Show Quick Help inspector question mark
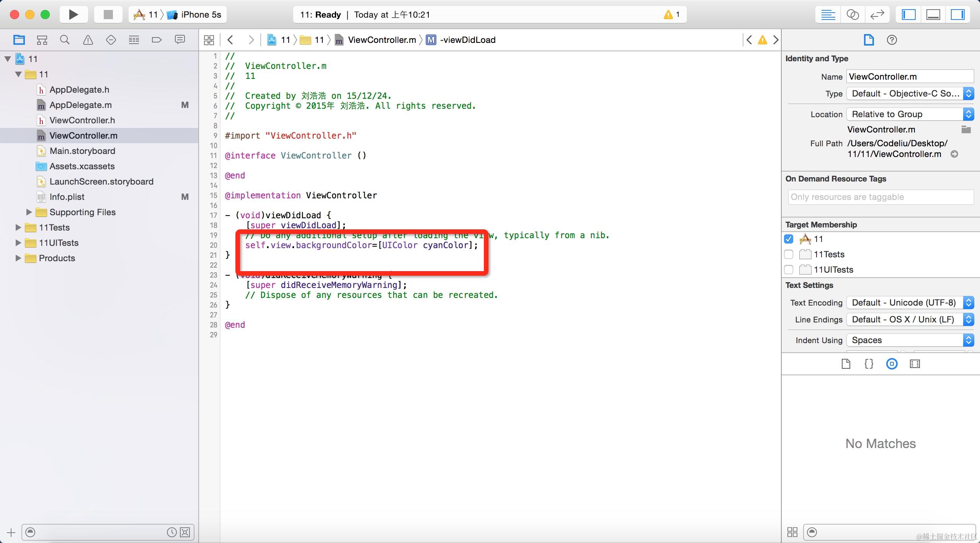Viewport: 980px width, 543px height. pyautogui.click(x=892, y=40)
